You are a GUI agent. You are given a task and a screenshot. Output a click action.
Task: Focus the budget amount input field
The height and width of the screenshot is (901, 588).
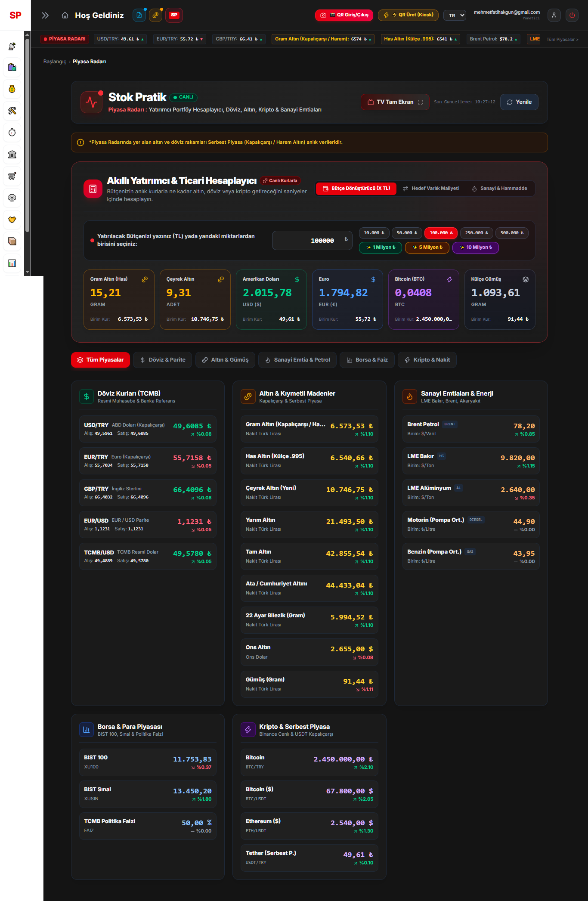[312, 240]
